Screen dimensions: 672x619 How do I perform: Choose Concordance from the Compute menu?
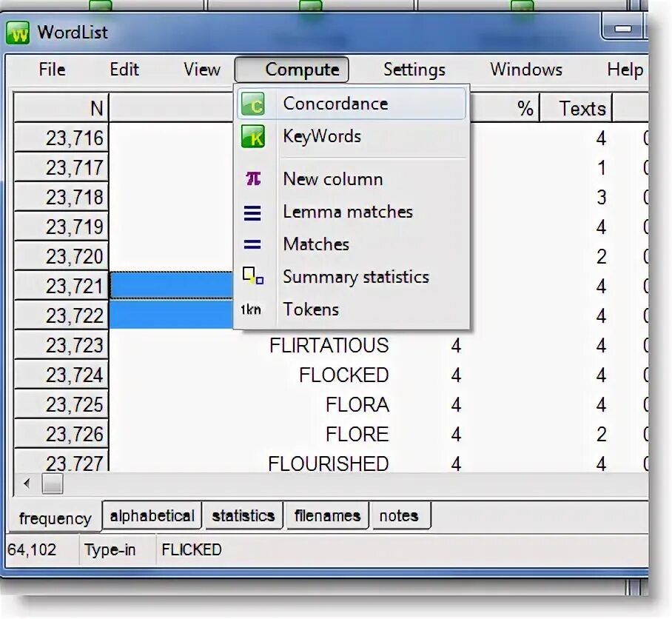[352, 104]
